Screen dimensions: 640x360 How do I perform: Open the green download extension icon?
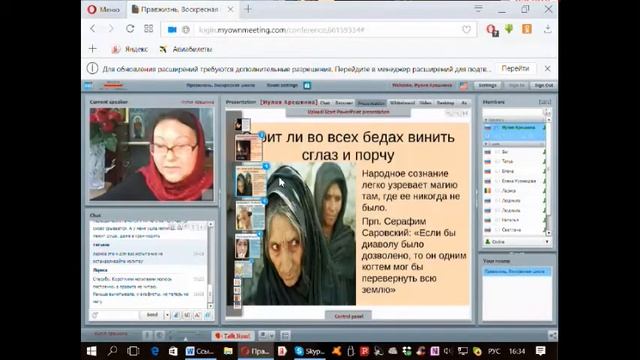[x=509, y=29]
